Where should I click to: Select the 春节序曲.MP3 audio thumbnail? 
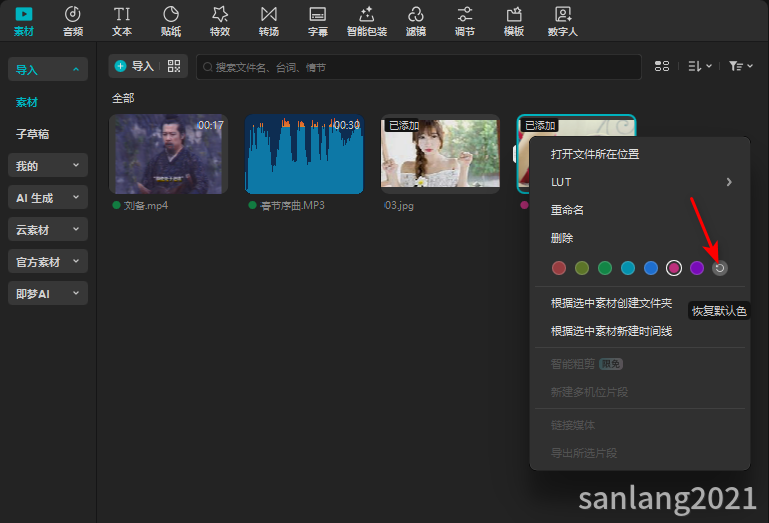click(x=305, y=154)
